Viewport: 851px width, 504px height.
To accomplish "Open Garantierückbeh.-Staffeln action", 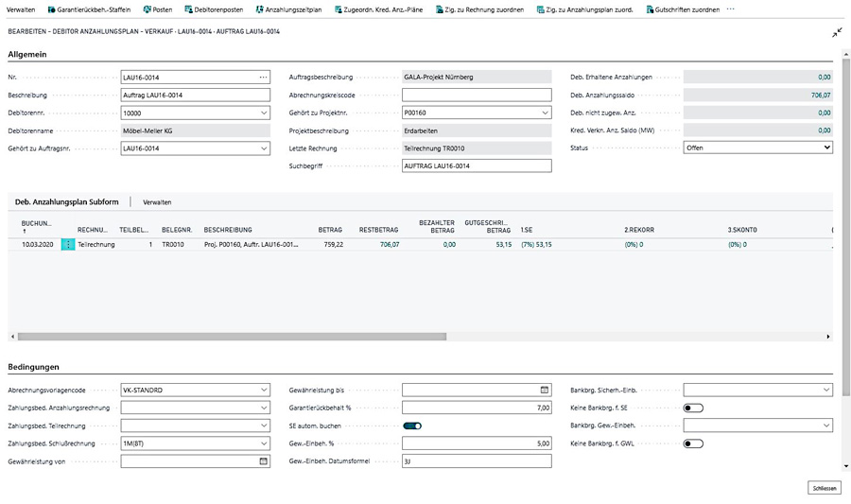I will pyautogui.click(x=90, y=9).
